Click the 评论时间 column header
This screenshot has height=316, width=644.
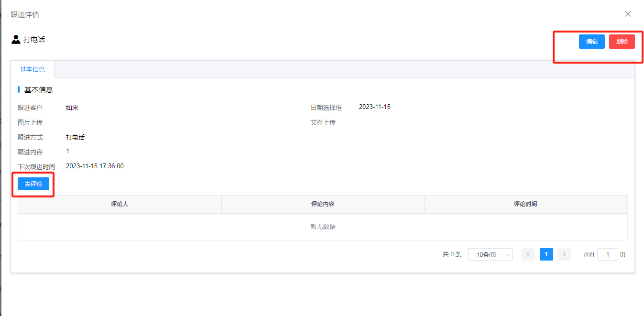(525, 204)
